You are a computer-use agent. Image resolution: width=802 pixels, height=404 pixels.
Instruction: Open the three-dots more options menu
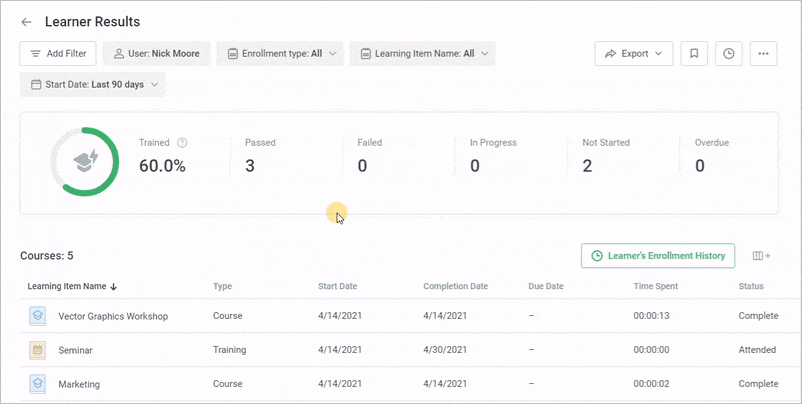pos(764,54)
